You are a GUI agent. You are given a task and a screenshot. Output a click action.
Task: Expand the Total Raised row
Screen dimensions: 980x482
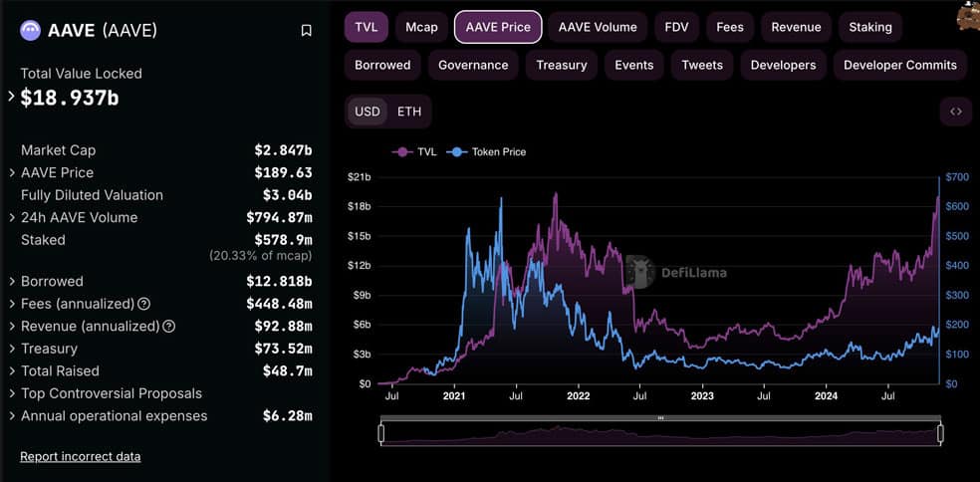coord(12,371)
